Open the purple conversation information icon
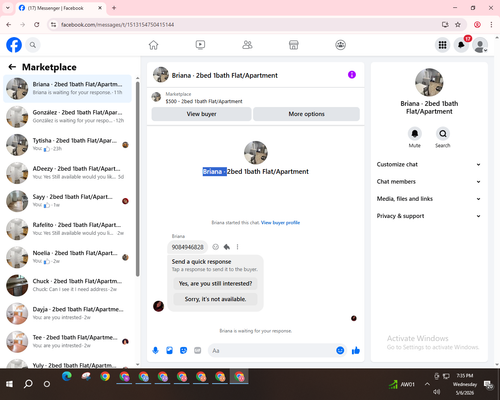The image size is (500, 400). (x=352, y=75)
